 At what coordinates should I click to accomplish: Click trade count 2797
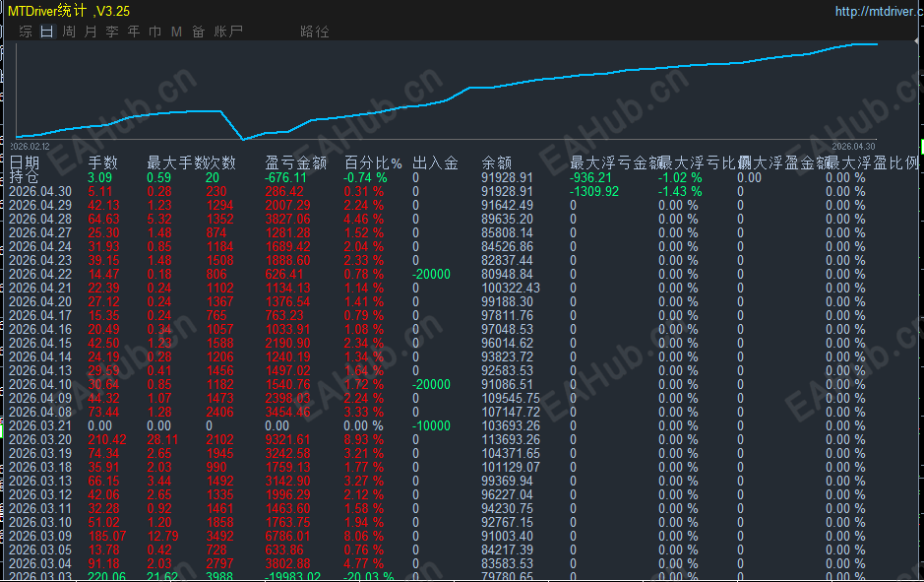coord(219,563)
